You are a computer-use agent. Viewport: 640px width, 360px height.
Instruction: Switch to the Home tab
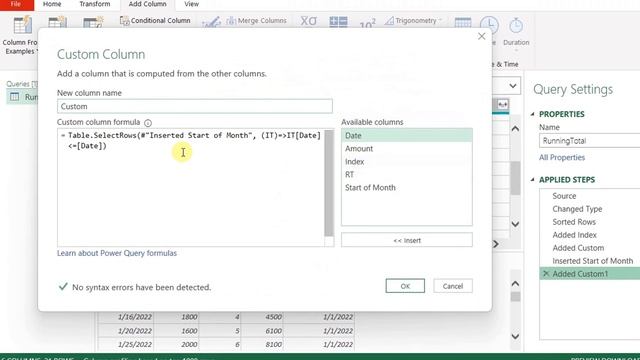(x=52, y=4)
